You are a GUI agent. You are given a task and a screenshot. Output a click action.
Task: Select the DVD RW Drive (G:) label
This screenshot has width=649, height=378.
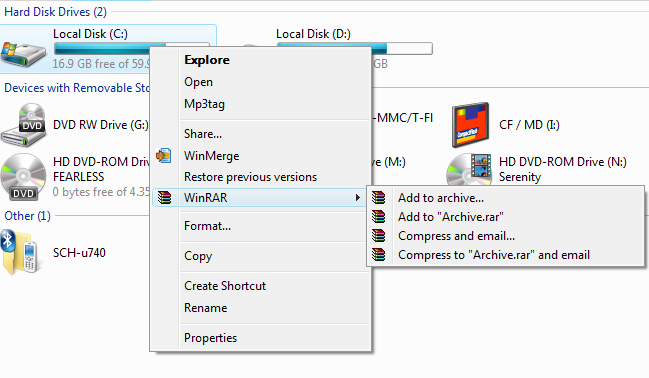(101, 125)
